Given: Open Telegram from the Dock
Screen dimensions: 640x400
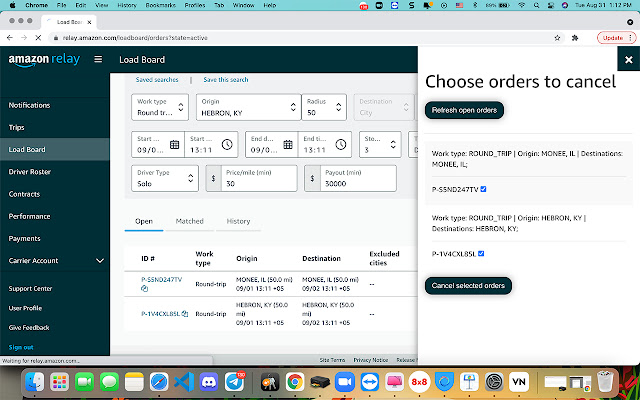Looking at the screenshot, I should click(234, 382).
